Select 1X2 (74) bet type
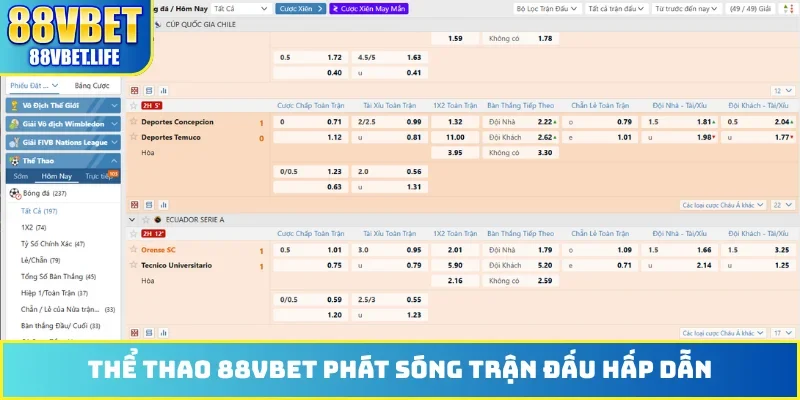Screen dimensions: 800x400 (34, 227)
